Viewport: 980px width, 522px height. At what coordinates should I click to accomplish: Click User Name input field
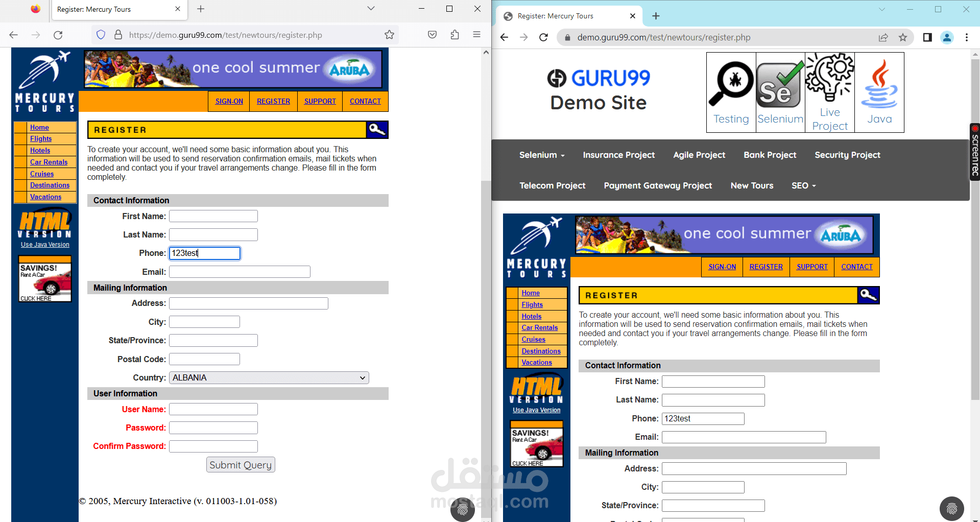click(x=213, y=409)
